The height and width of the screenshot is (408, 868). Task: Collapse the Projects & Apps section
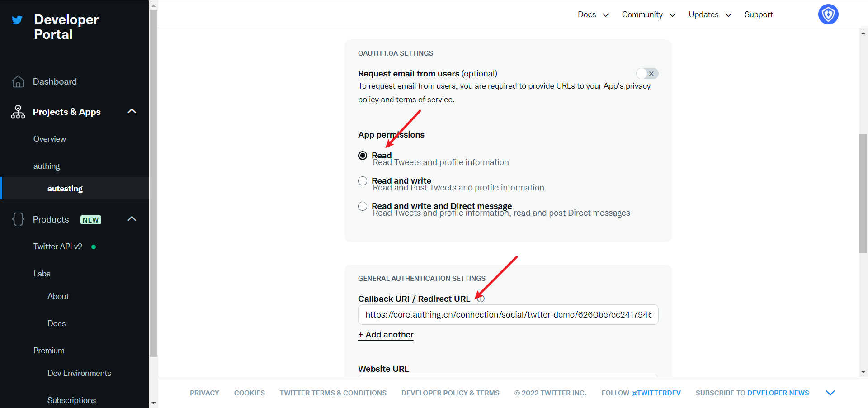coord(132,111)
